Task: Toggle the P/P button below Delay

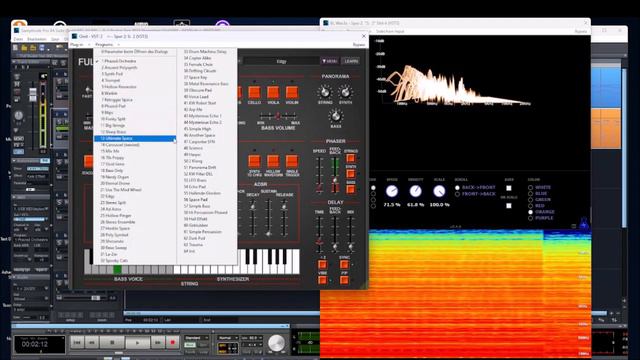Action: [344, 280]
